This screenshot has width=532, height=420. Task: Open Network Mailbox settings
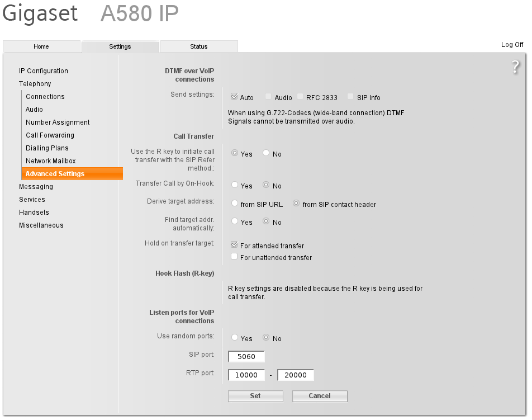tap(50, 161)
